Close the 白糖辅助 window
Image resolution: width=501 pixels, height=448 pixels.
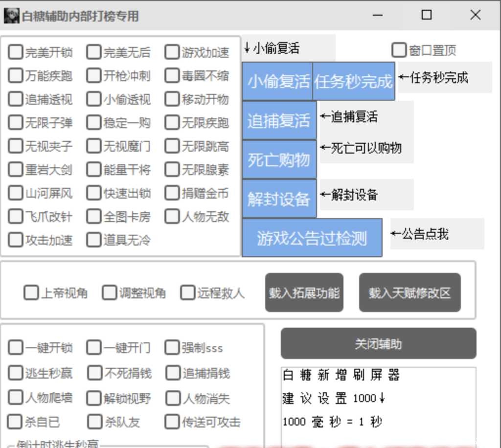click(476, 15)
